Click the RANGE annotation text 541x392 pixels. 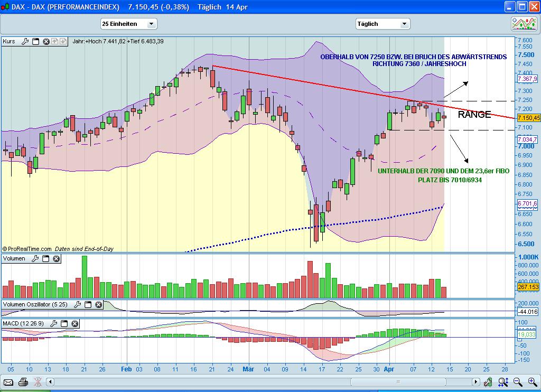[x=474, y=115]
